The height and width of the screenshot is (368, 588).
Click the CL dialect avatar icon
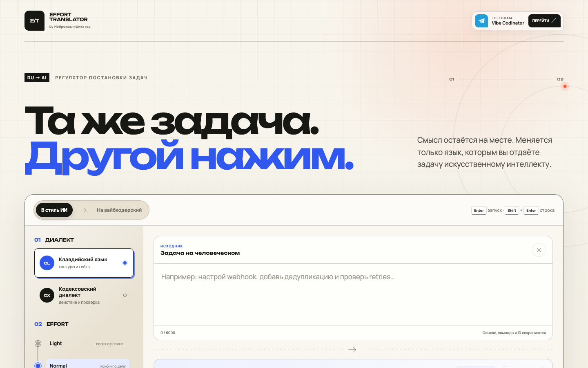47,263
